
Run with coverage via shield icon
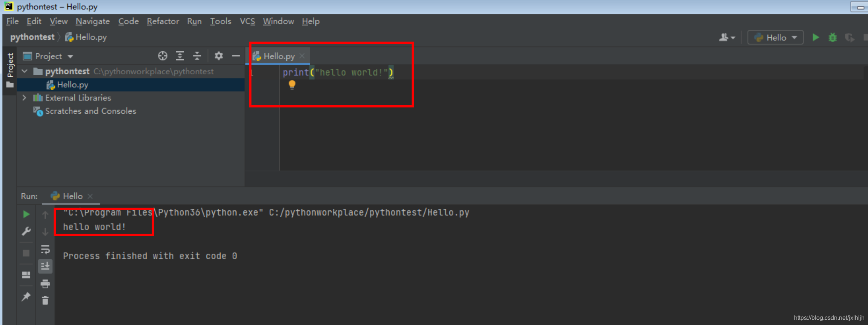tap(850, 37)
